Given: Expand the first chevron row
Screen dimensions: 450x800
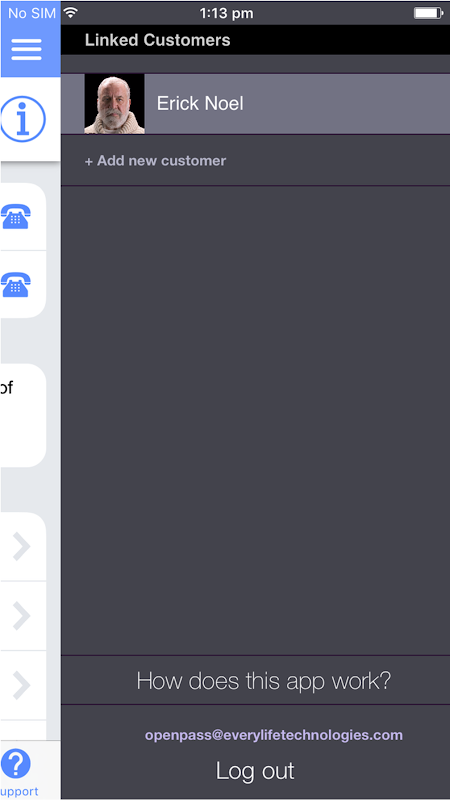Looking at the screenshot, I should [23, 546].
